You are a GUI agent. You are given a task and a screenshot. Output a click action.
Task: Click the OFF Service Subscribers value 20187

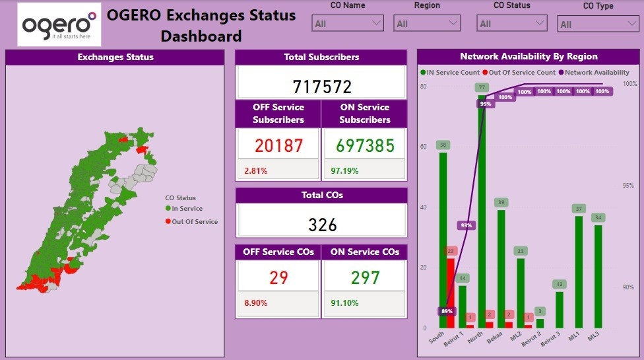[278, 145]
